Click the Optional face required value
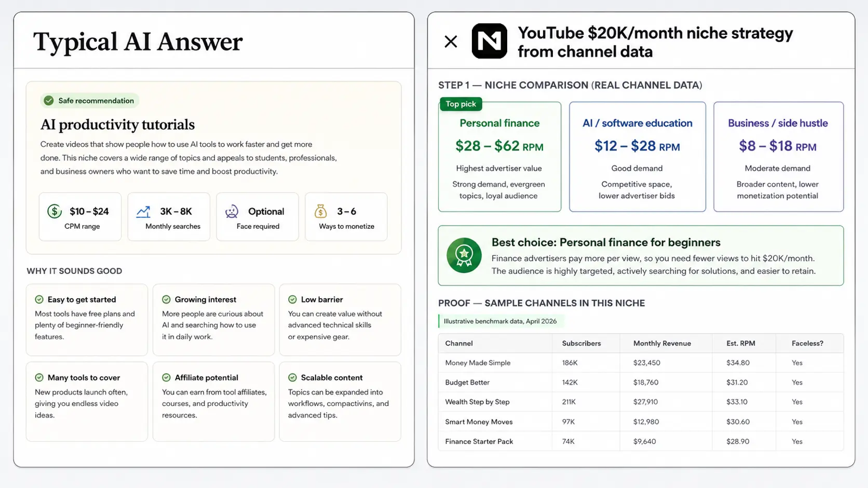The height and width of the screenshot is (488, 868). [x=266, y=211]
